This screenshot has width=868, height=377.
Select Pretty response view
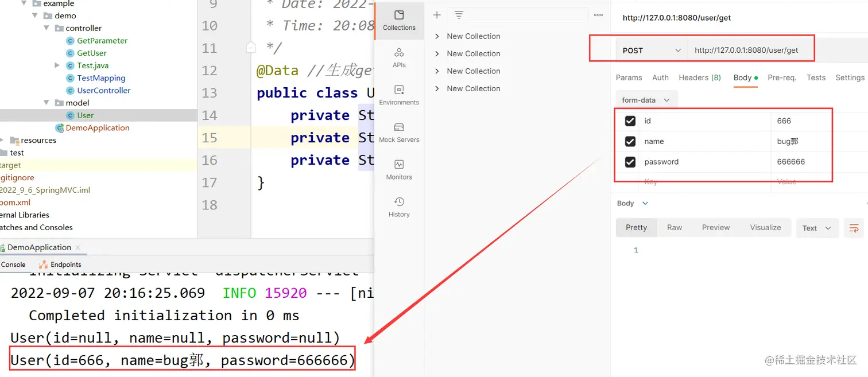(636, 227)
